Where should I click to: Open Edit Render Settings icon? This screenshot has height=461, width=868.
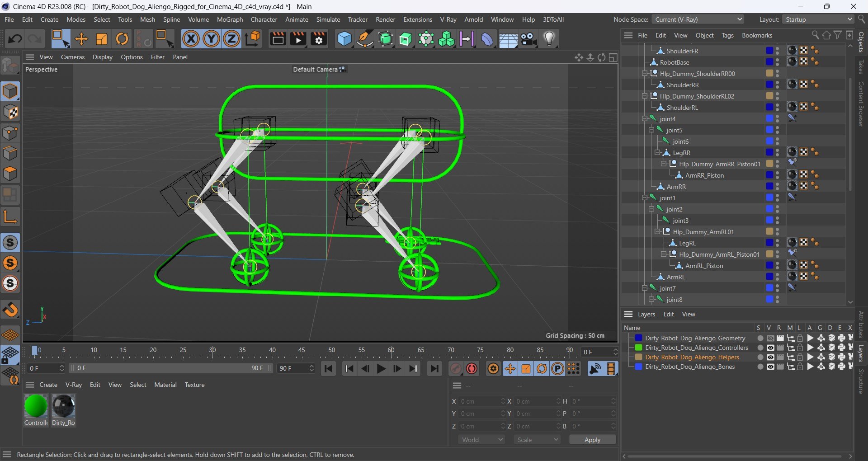pyautogui.click(x=319, y=39)
